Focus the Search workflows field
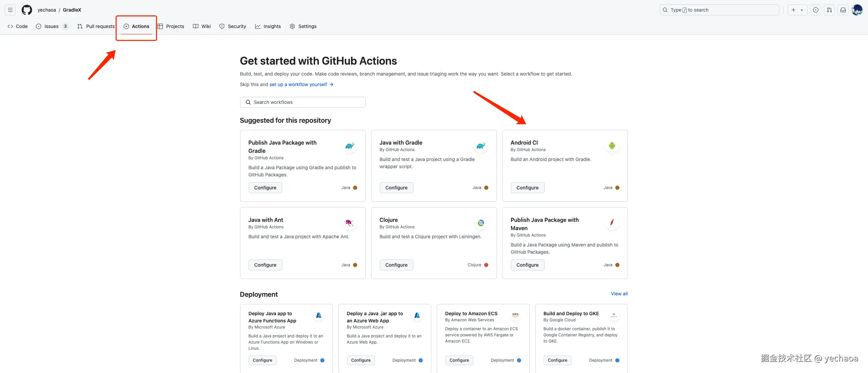 click(x=303, y=102)
